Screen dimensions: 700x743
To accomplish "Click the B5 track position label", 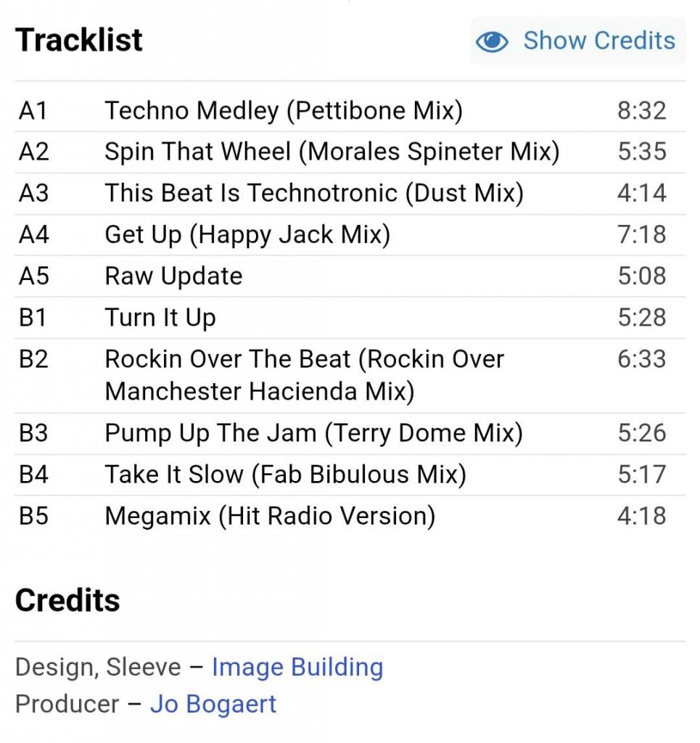I will tap(33, 516).
